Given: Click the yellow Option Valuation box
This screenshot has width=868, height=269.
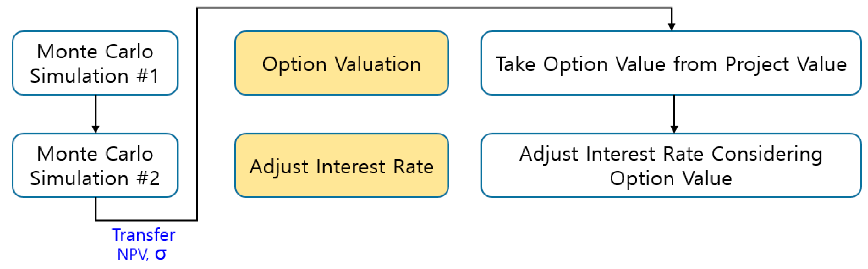Looking at the screenshot, I should pos(341,63).
